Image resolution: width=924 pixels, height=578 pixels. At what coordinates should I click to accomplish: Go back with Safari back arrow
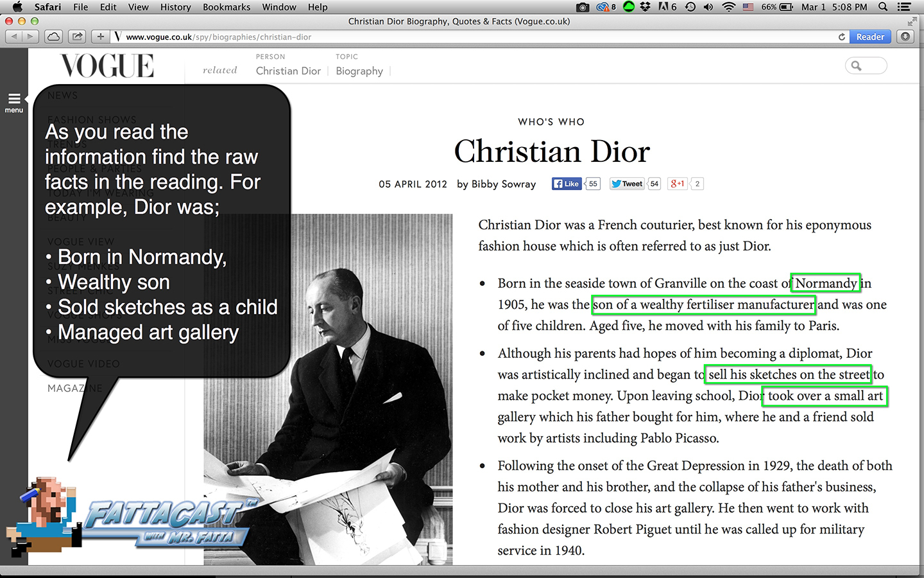click(14, 37)
